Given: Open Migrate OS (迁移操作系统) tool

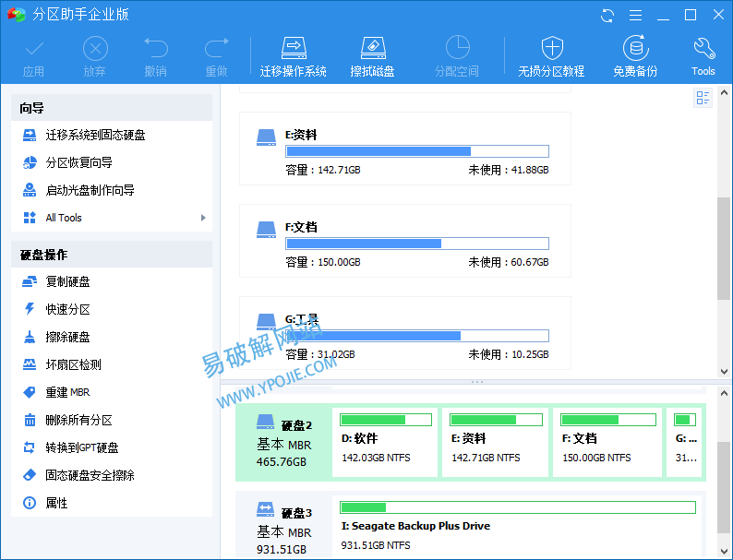Looking at the screenshot, I should (x=293, y=58).
